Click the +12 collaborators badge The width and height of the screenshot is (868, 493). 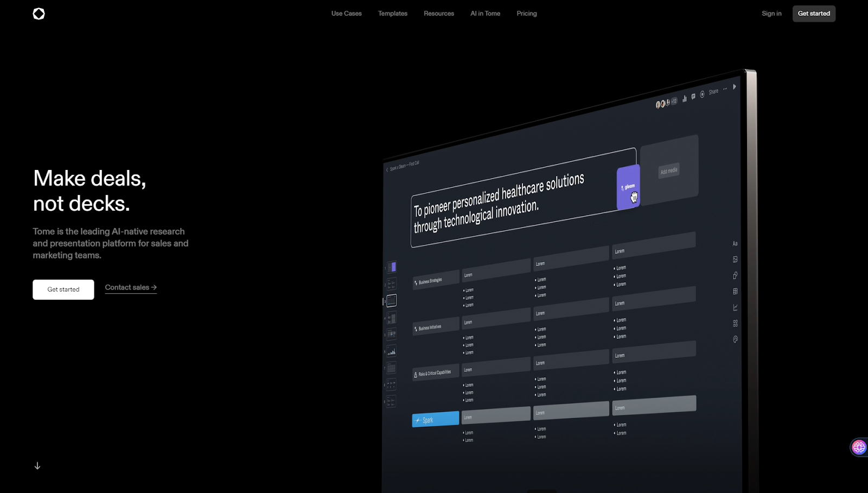click(x=674, y=101)
